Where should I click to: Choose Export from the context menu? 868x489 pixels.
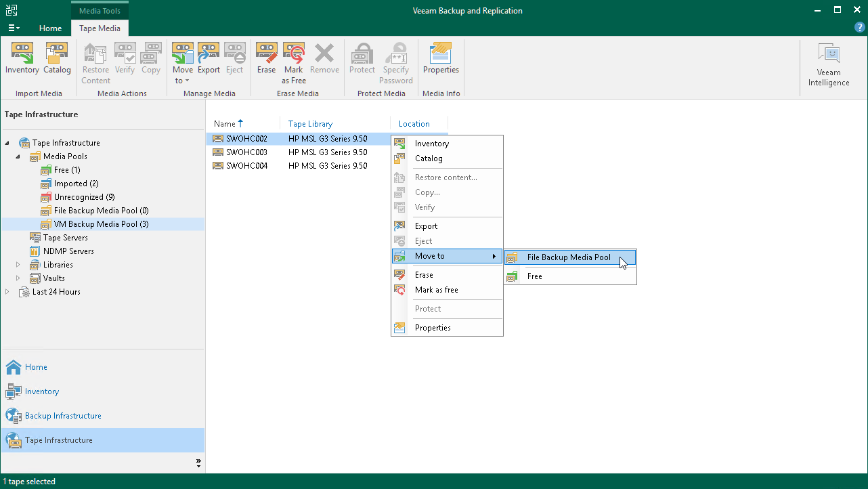(447, 226)
